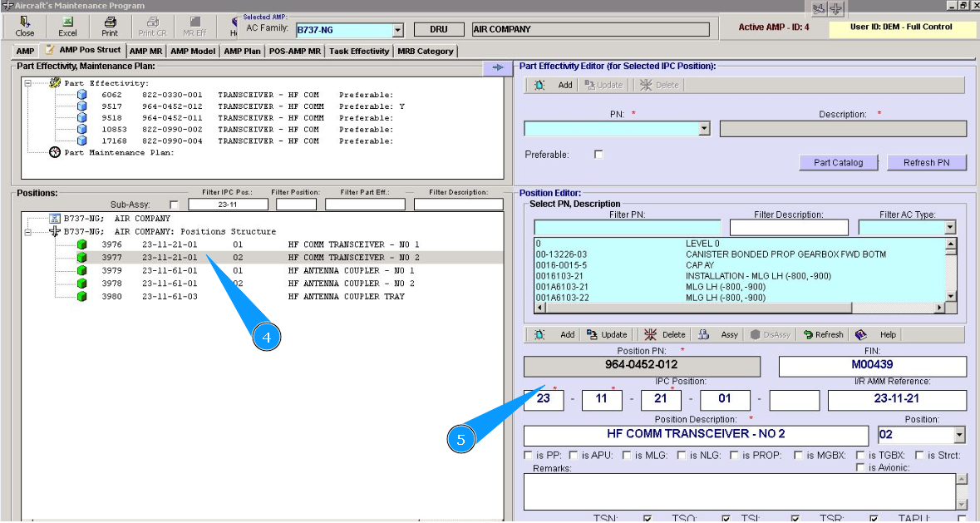980x523 pixels.
Task: Open the Task Effectivity tab
Action: click(x=358, y=52)
